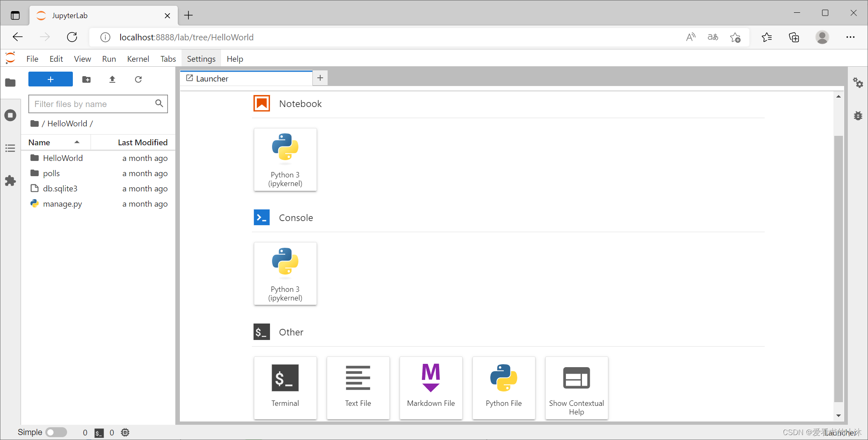This screenshot has width=868, height=440.
Task: Click the kernel count icon in status bar
Action: (x=125, y=433)
